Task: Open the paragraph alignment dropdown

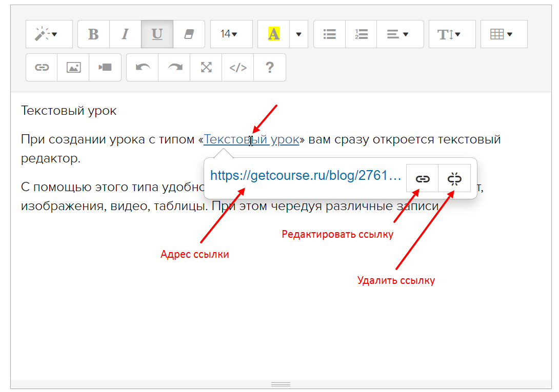Action: [397, 34]
